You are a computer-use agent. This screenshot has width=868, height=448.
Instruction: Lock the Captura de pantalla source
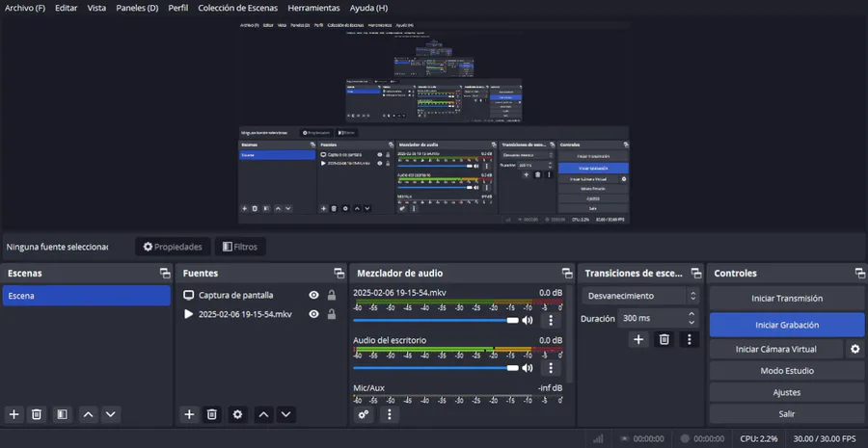tap(332, 296)
